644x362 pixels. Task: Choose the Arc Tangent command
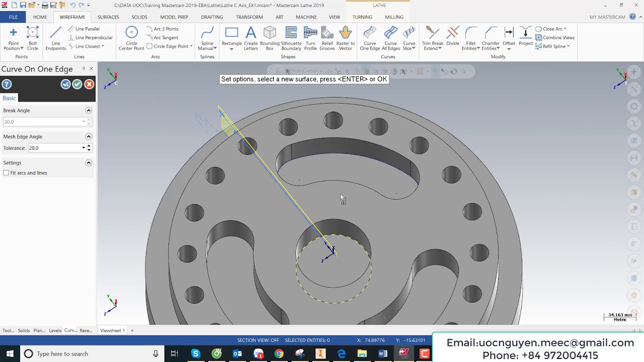[162, 38]
